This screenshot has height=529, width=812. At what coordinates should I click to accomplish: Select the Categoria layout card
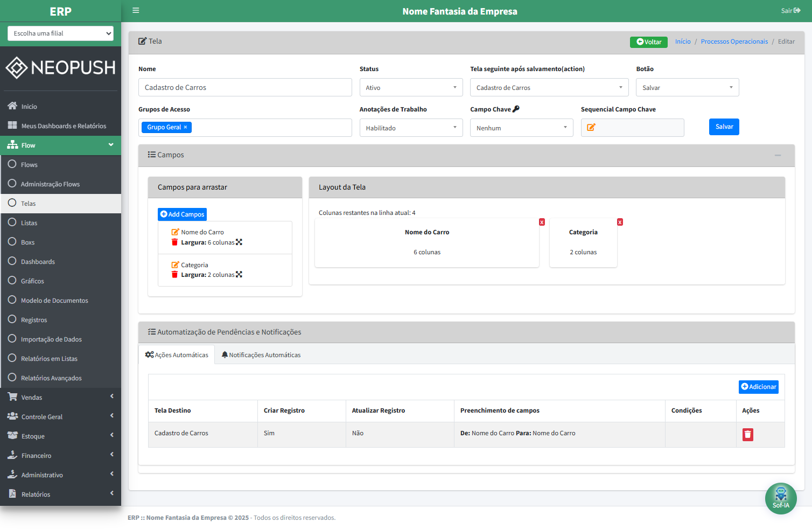583,242
